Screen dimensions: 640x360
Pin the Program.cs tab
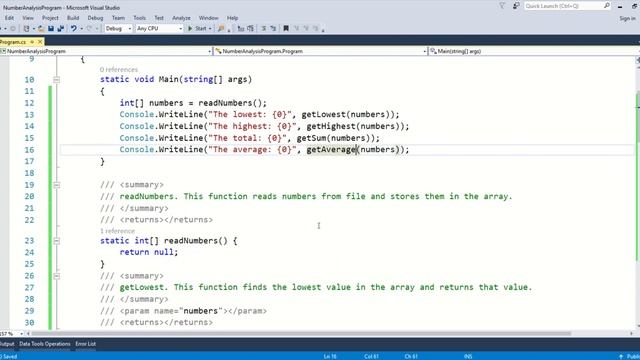click(x=32, y=42)
